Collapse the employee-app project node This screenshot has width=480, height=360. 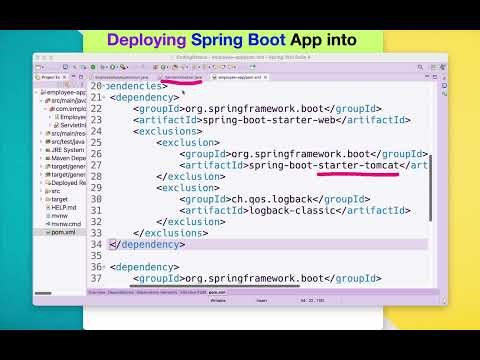[x=37, y=92]
